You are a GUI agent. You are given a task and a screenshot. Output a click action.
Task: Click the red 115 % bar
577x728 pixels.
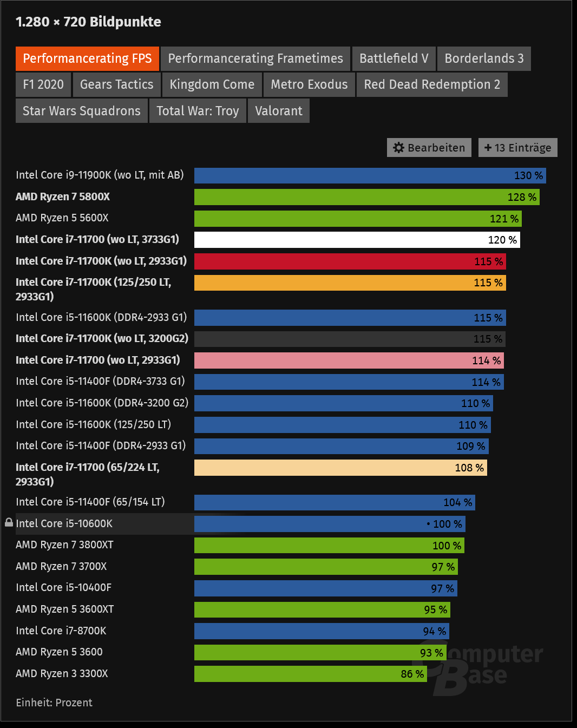pyautogui.click(x=350, y=261)
